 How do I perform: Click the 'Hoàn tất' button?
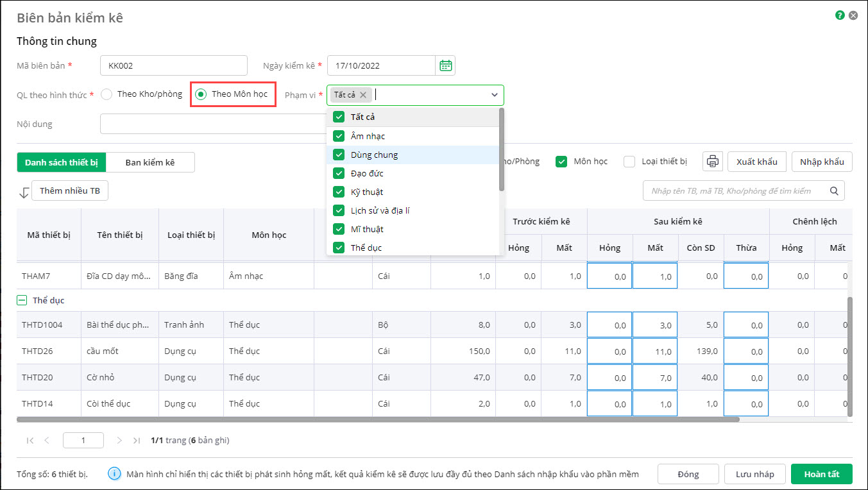click(x=821, y=474)
